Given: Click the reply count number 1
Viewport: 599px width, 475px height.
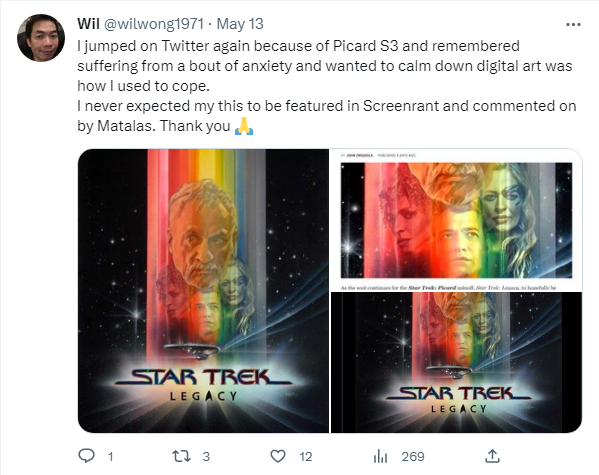Looking at the screenshot, I should coord(110,456).
